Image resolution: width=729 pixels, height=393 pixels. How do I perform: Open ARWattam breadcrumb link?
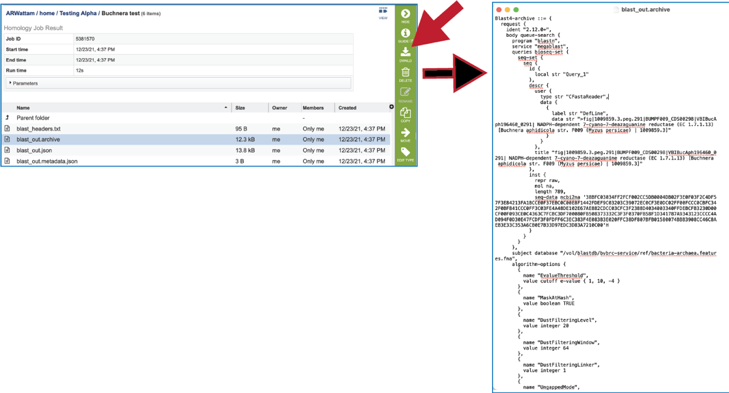20,13
